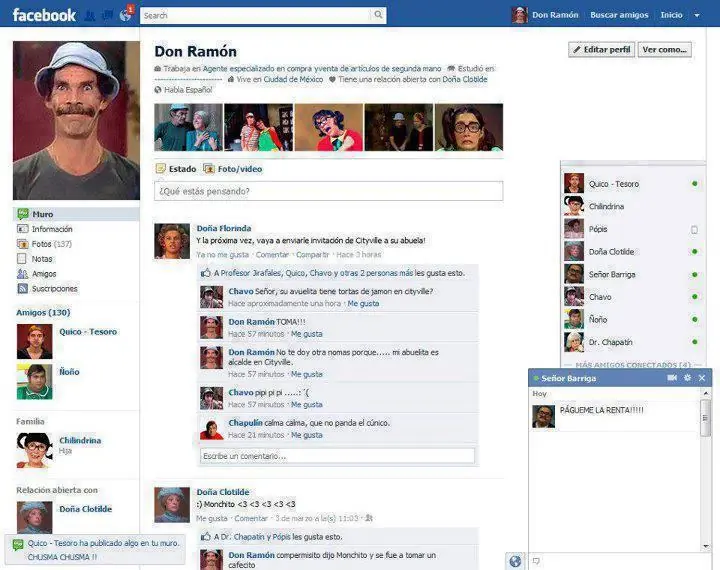720x570 pixels.
Task: Click the Foto/video icon
Action: [209, 169]
